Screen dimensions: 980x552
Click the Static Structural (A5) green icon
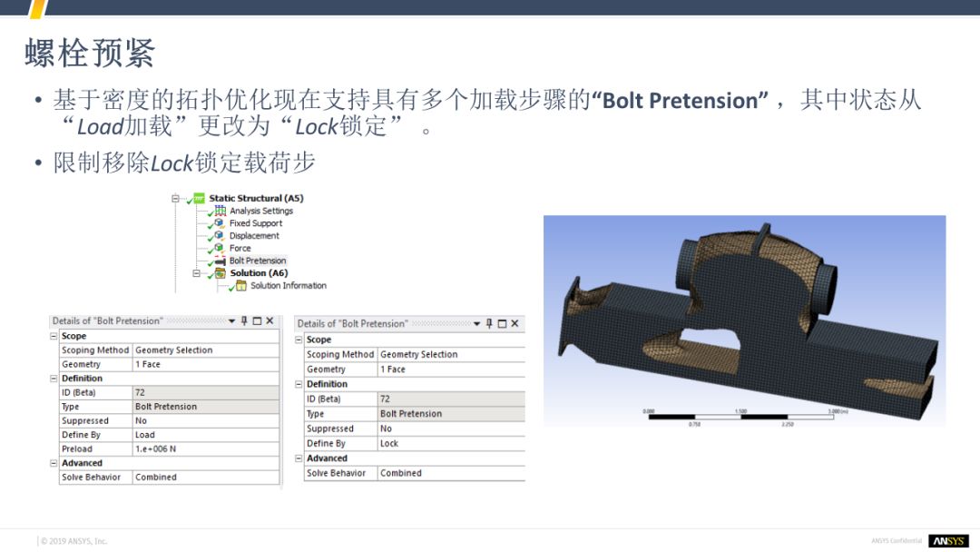199,199
